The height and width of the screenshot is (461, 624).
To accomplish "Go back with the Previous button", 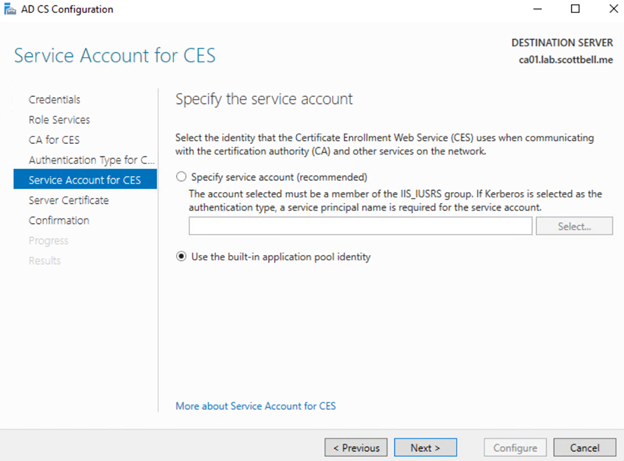I will (x=356, y=448).
